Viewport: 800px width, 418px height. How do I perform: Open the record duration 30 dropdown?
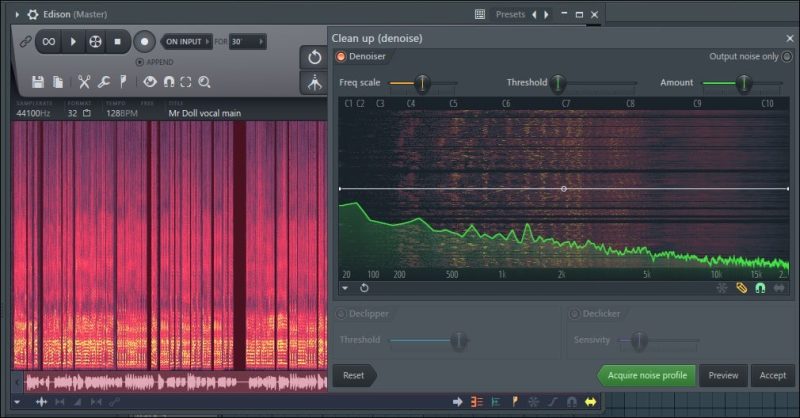click(247, 41)
